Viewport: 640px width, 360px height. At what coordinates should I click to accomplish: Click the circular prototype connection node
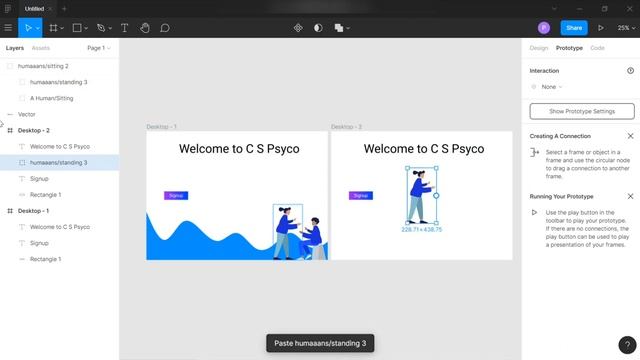tap(436, 196)
